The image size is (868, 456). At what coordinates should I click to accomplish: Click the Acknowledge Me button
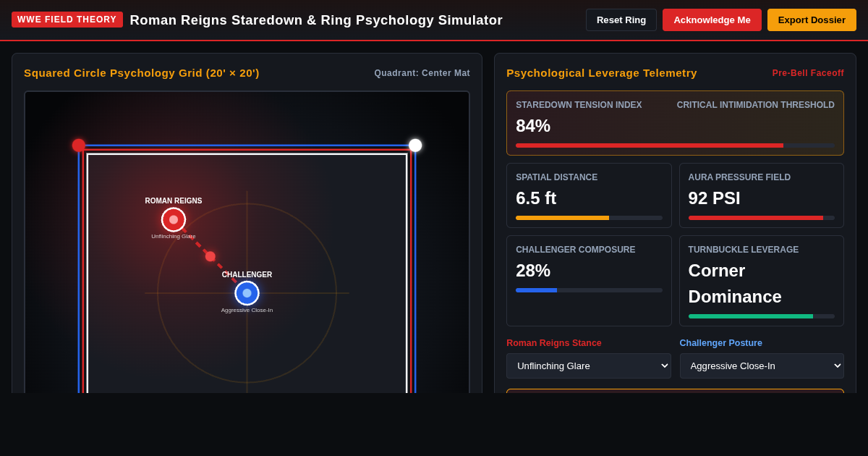pos(712,20)
